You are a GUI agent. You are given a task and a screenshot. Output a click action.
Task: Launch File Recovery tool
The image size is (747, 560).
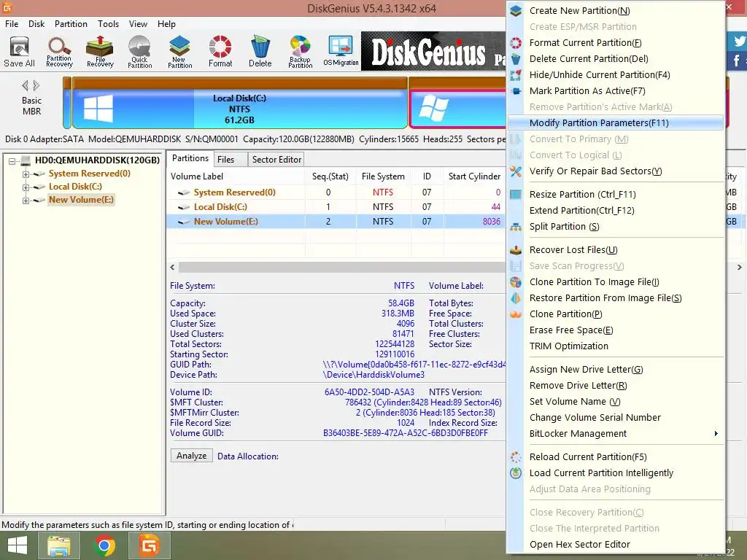tap(100, 52)
